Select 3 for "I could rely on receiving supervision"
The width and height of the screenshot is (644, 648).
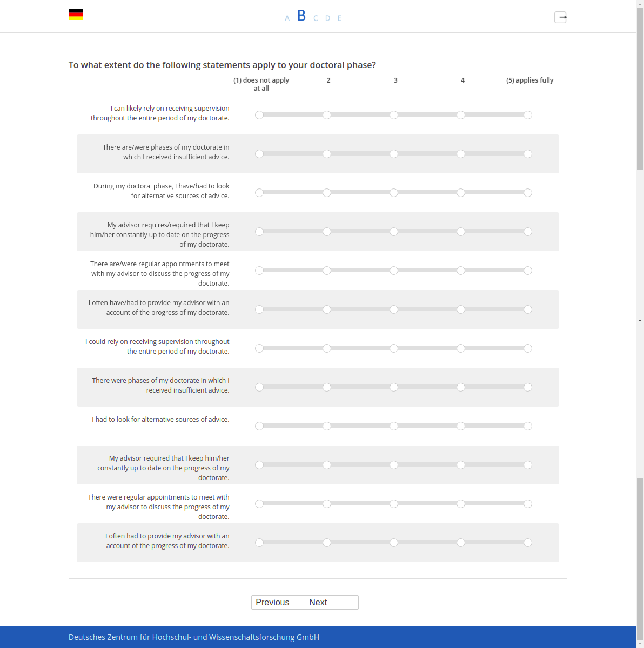(x=394, y=348)
